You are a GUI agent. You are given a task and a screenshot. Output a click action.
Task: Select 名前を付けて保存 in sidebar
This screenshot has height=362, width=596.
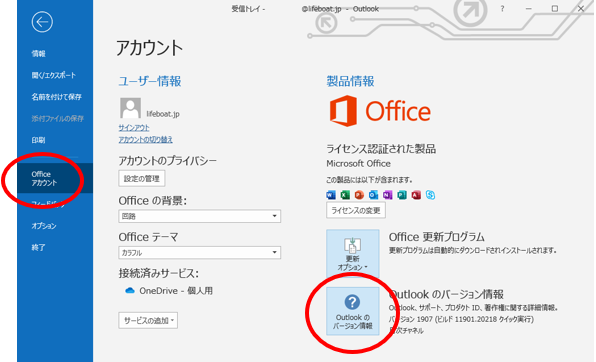(x=56, y=97)
